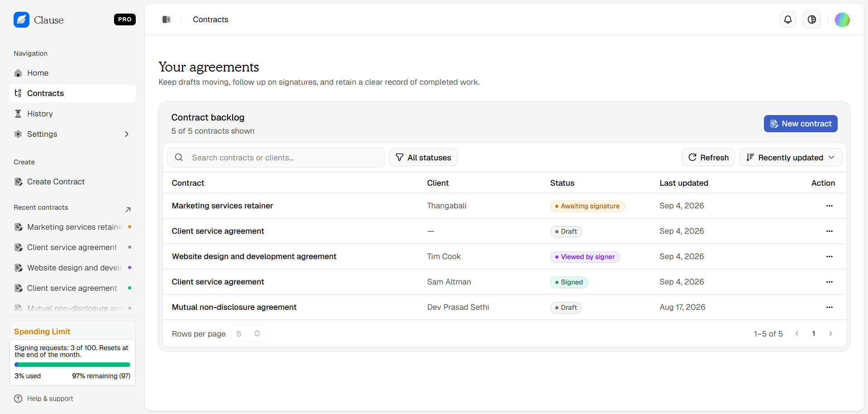Open actions for Mutual non-disclosure agreement

coord(829,307)
